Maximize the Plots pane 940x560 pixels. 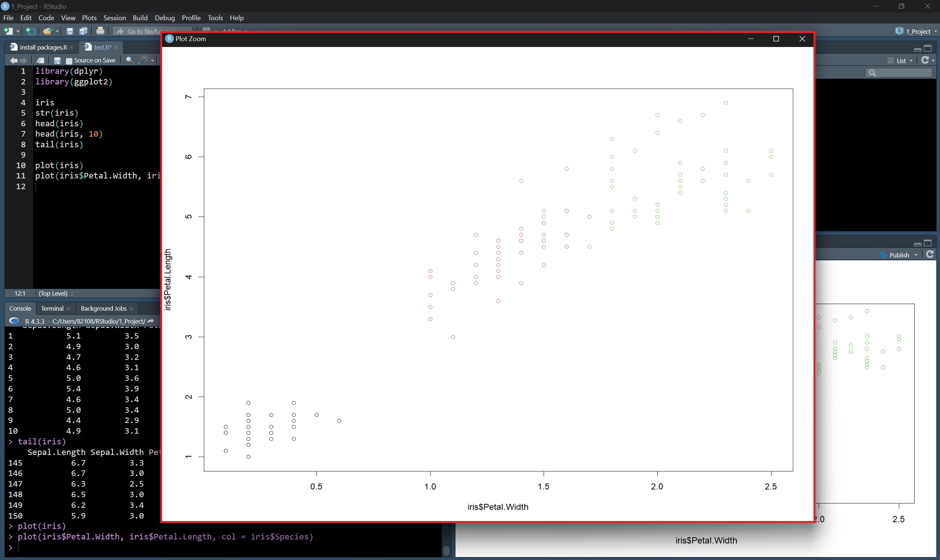click(928, 243)
